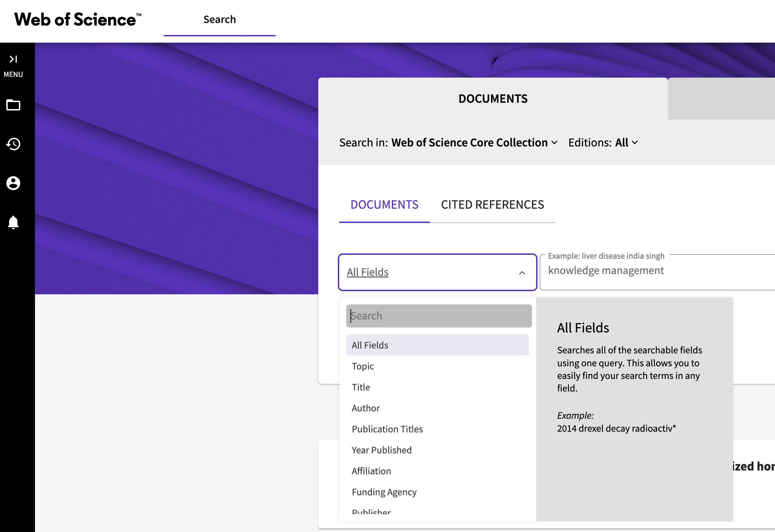Choose Topic field option
Viewport: 775px width, 532px height.
pyautogui.click(x=438, y=366)
